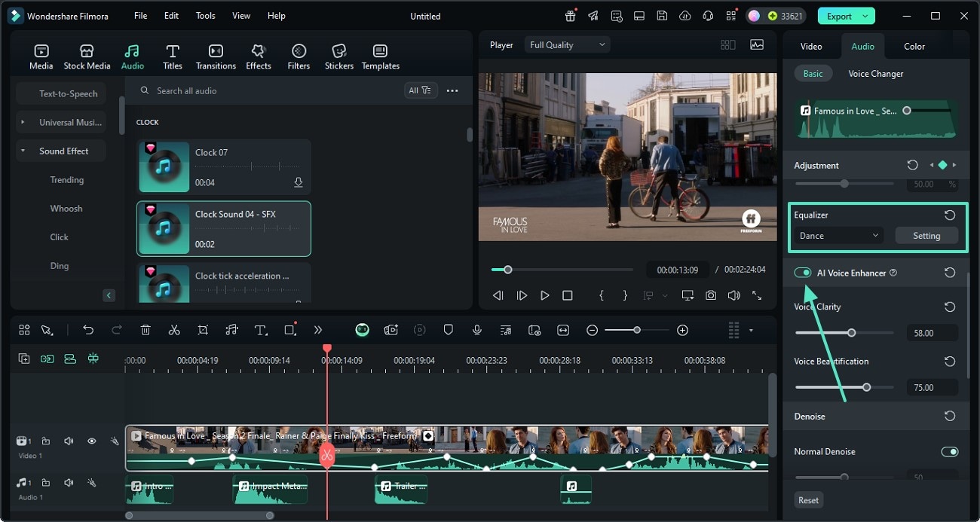Screen dimensions: 980x522
Task: Click the Split scissors icon
Action: (x=174, y=330)
